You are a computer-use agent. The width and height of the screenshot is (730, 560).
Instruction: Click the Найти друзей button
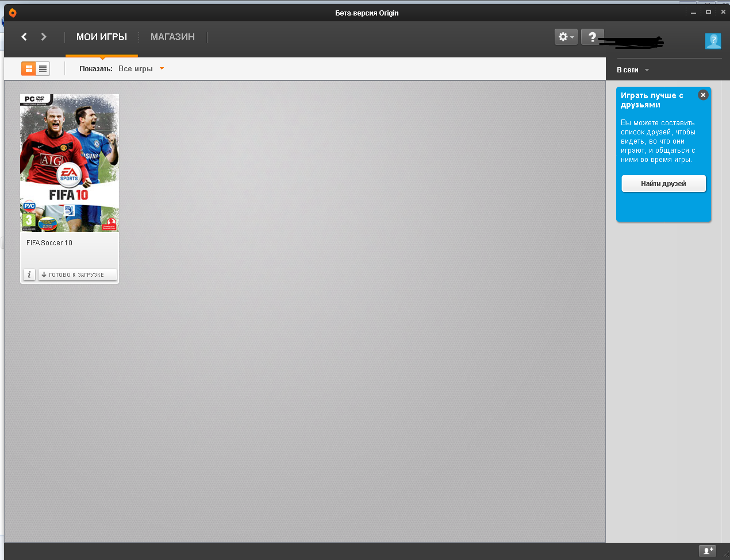click(664, 184)
